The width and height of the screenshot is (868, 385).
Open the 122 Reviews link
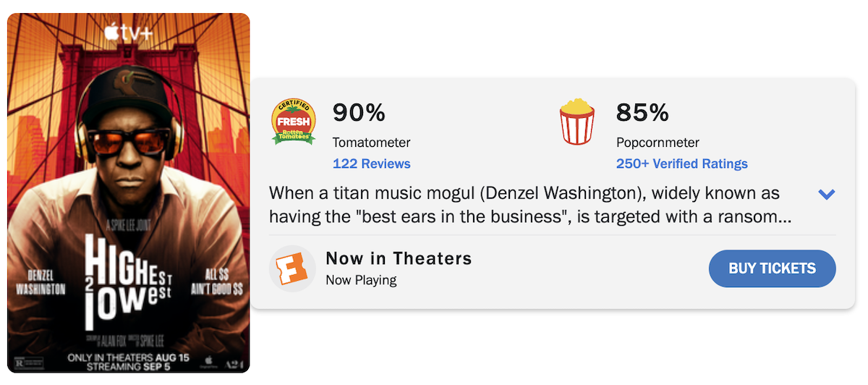pos(371,164)
